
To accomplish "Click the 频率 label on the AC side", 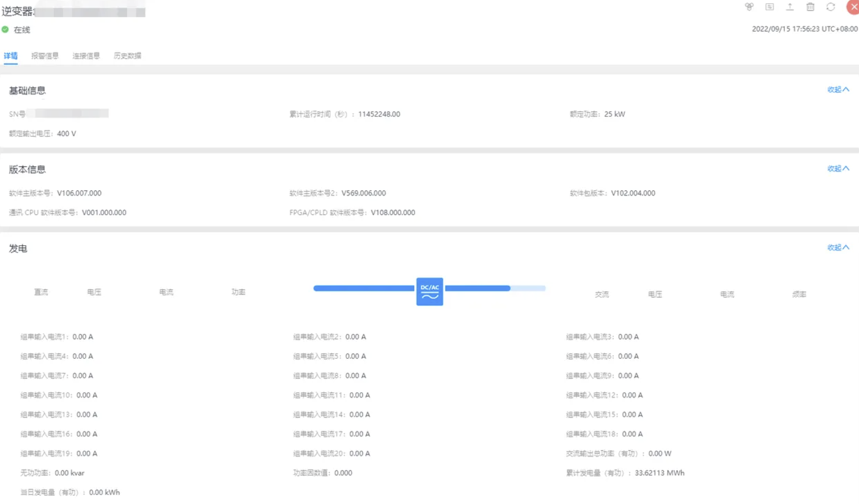I will 799,294.
